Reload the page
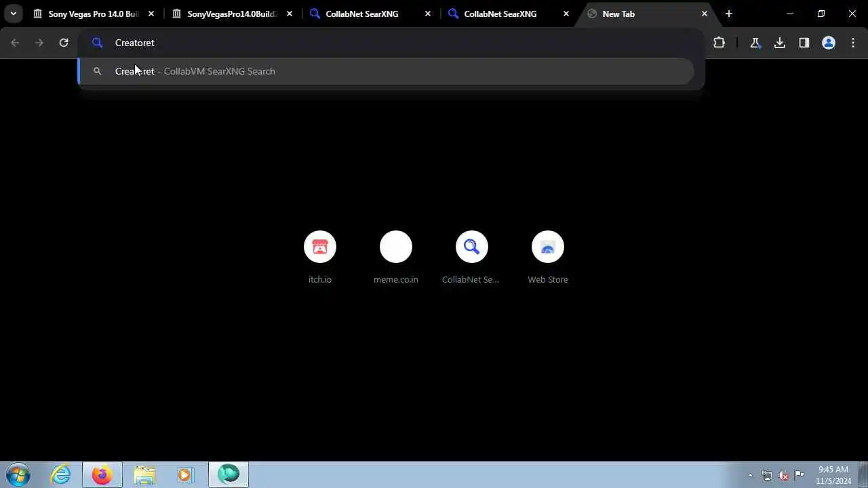The height and width of the screenshot is (488, 868). (64, 43)
